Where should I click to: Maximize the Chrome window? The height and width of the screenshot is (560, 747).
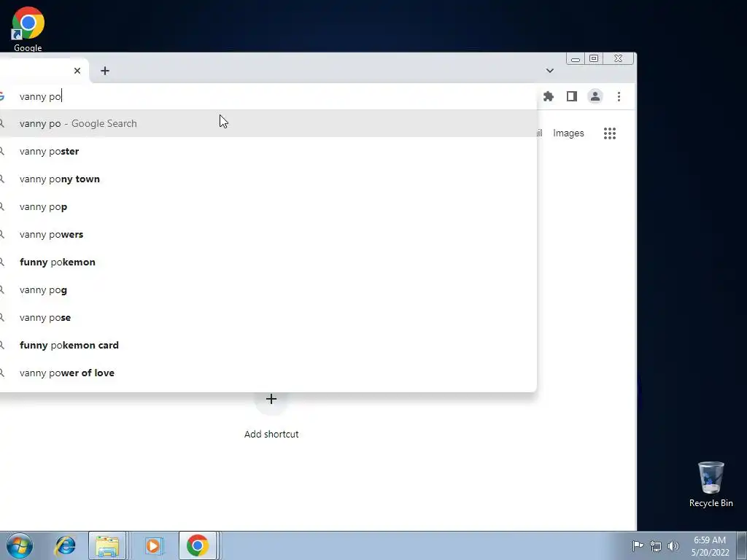tap(594, 58)
